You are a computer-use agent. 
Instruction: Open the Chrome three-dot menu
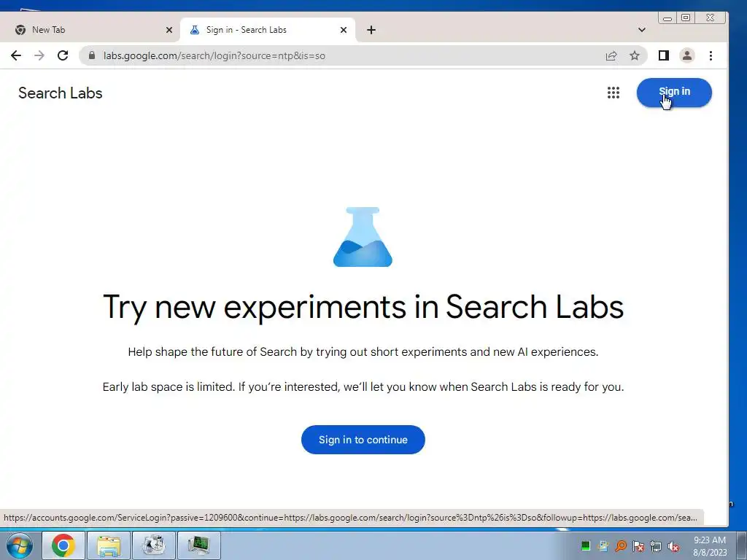(x=711, y=55)
